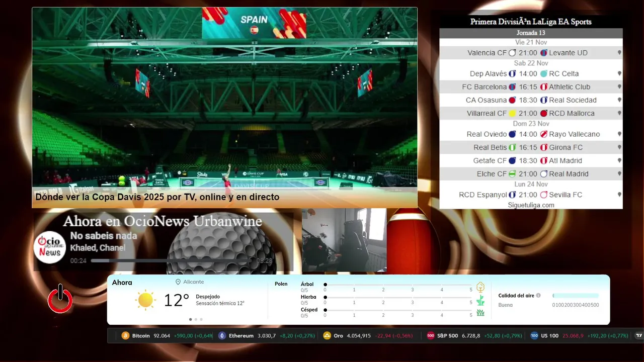The width and height of the screenshot is (644, 362).
Task: Click the Primera División LaLiga title
Action: click(x=531, y=22)
